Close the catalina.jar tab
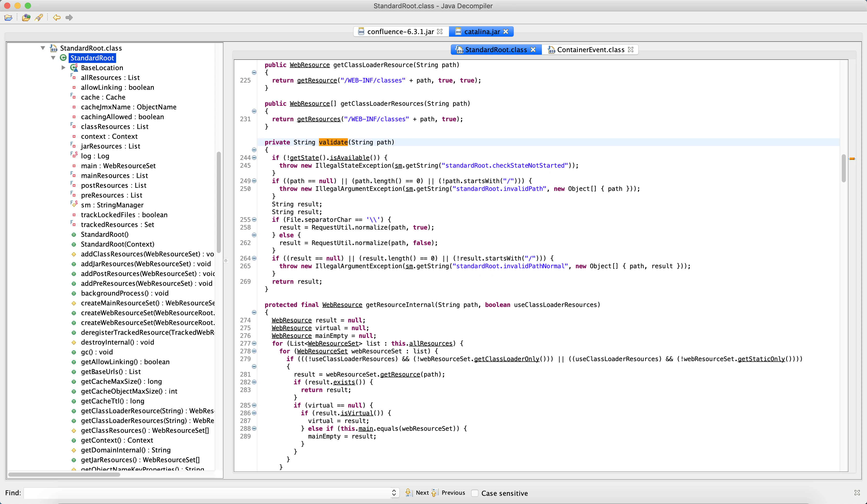 [x=506, y=32]
